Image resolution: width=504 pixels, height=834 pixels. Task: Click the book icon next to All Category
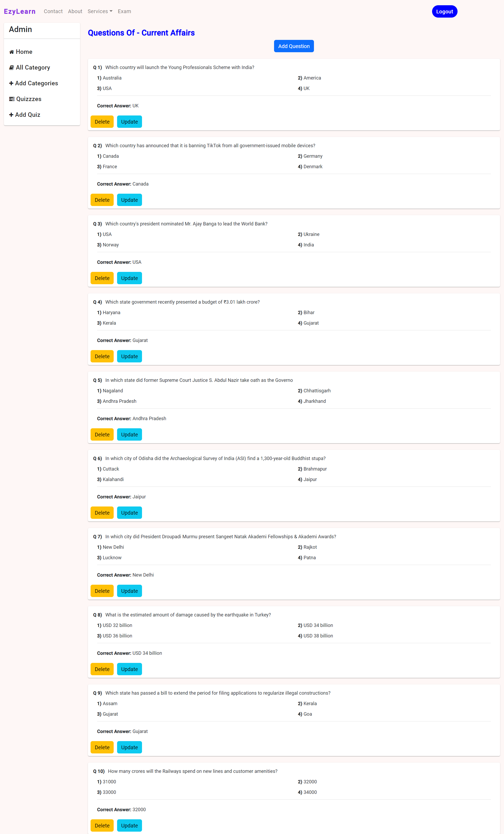point(12,67)
